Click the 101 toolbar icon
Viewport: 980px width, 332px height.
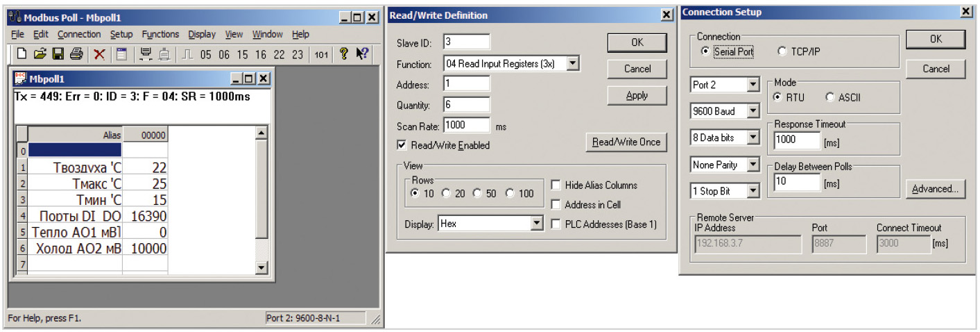[320, 55]
